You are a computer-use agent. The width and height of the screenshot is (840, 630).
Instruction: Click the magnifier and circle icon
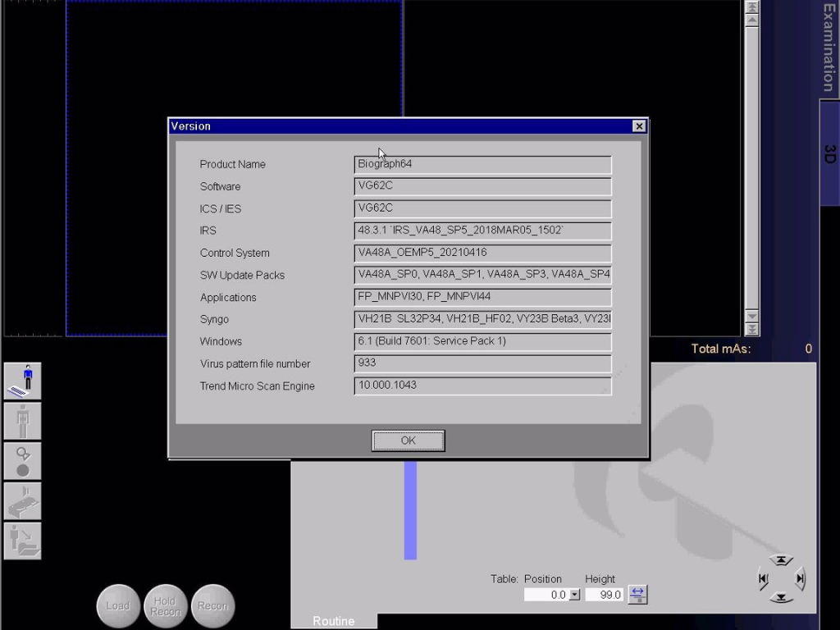22,461
